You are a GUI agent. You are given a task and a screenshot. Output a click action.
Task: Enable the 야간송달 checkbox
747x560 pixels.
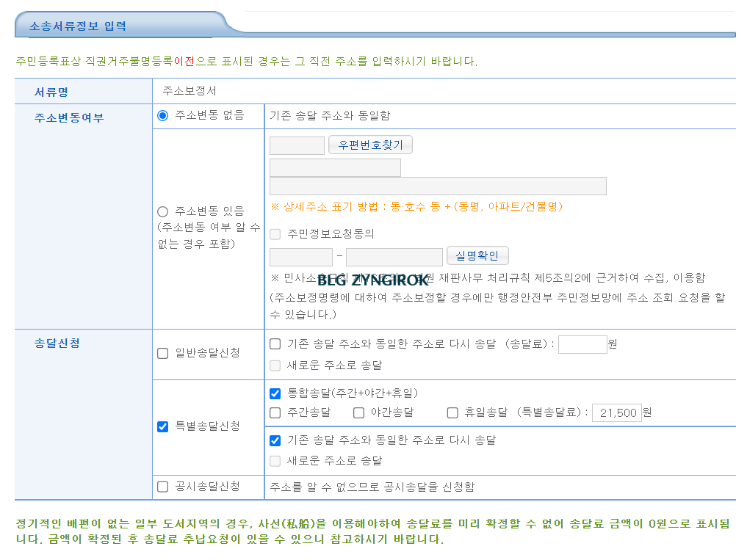click(358, 412)
